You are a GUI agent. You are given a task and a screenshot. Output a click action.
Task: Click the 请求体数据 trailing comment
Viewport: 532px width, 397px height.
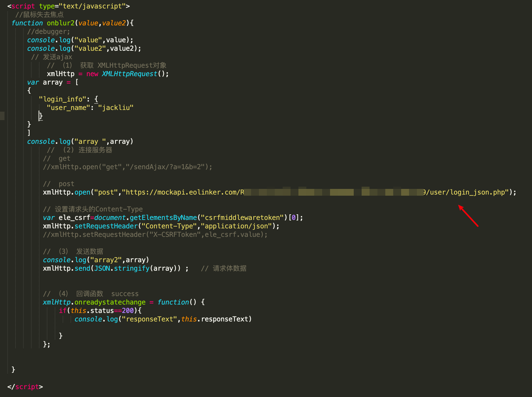pos(224,268)
